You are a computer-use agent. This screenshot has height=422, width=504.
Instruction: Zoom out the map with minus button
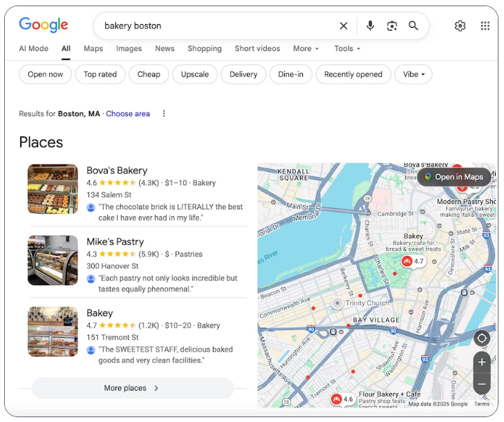click(482, 384)
